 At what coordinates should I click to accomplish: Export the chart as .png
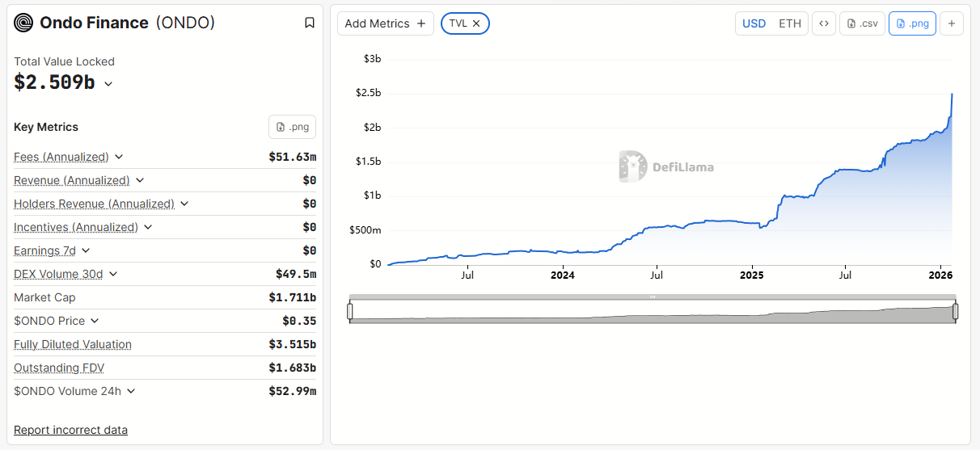[x=912, y=23]
